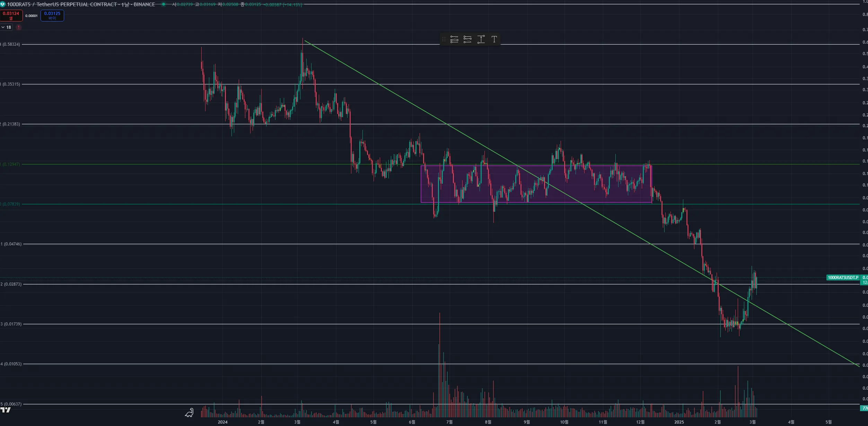868x426 pixels.
Task: Click the 2024 label on time axis
Action: (x=222, y=422)
